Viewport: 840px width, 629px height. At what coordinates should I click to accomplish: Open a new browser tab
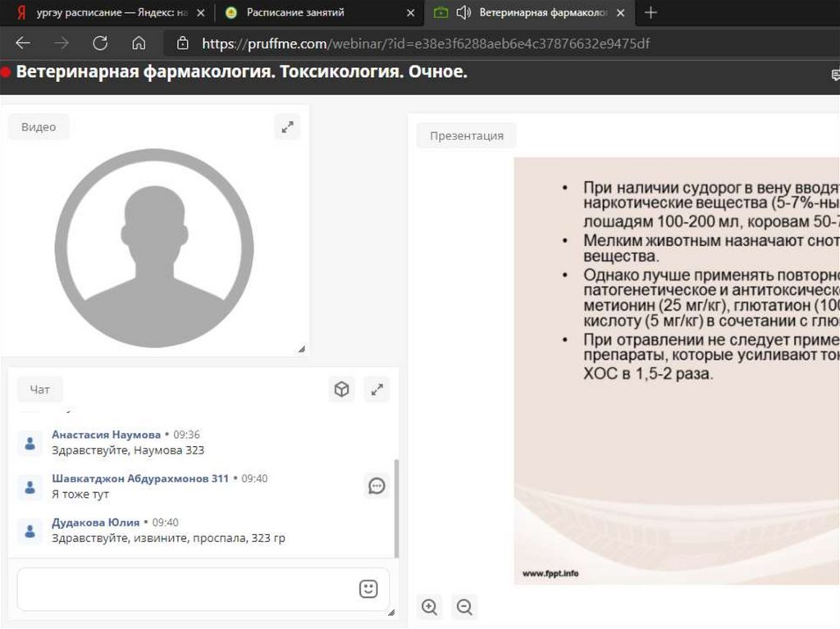click(651, 12)
